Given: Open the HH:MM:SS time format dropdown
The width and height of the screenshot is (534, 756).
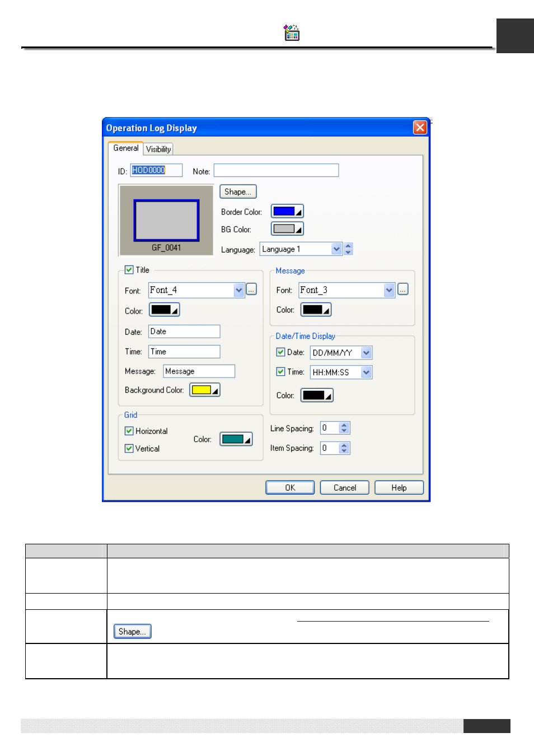Looking at the screenshot, I should coord(366,372).
